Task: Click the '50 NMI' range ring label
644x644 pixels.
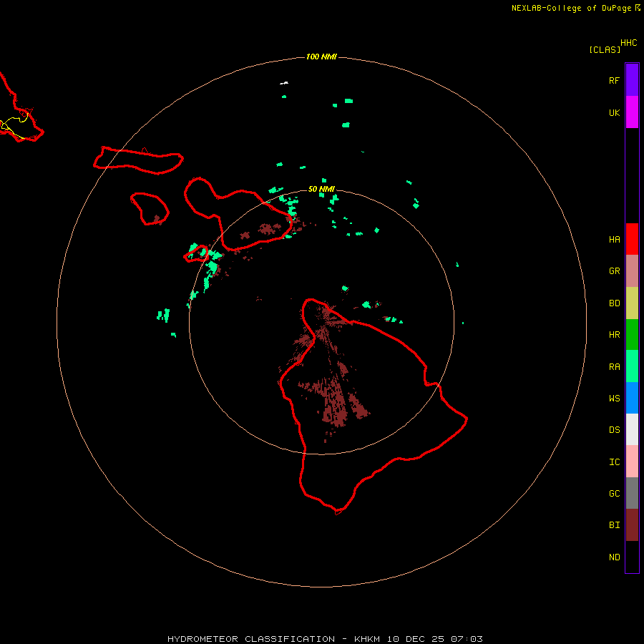Action: (x=321, y=189)
